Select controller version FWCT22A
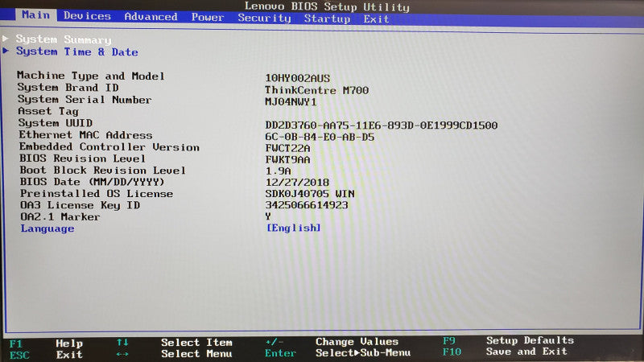This screenshot has height=362, width=644. click(287, 148)
